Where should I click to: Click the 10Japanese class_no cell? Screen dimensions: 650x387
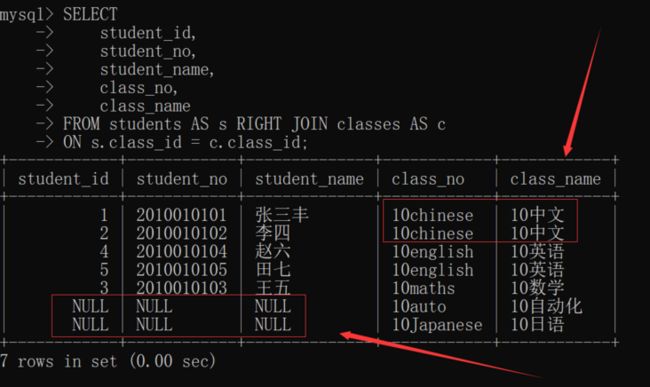[437, 324]
